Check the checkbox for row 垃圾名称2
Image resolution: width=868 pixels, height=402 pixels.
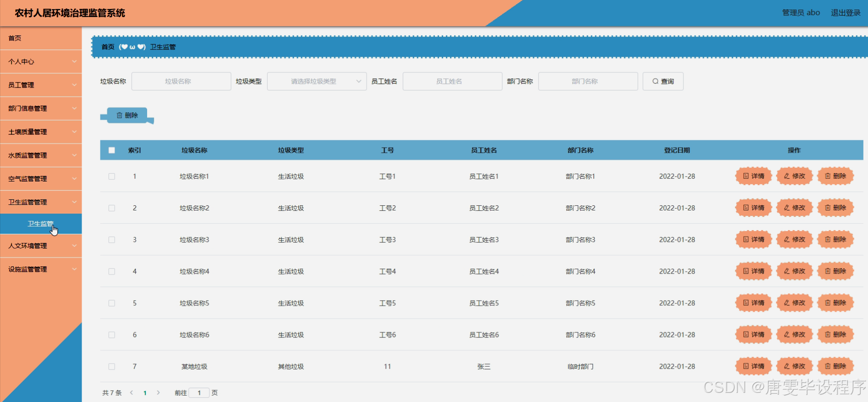pos(111,208)
